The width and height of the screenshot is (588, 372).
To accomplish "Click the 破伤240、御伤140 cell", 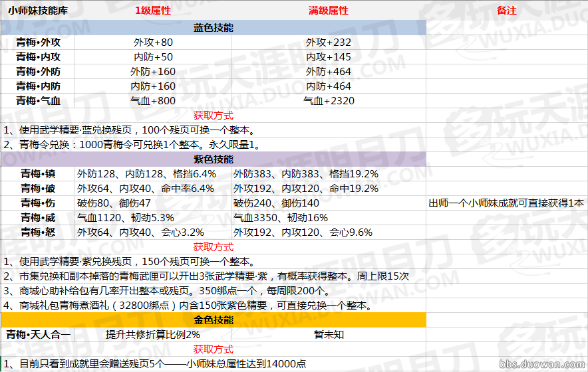I will [x=329, y=203].
